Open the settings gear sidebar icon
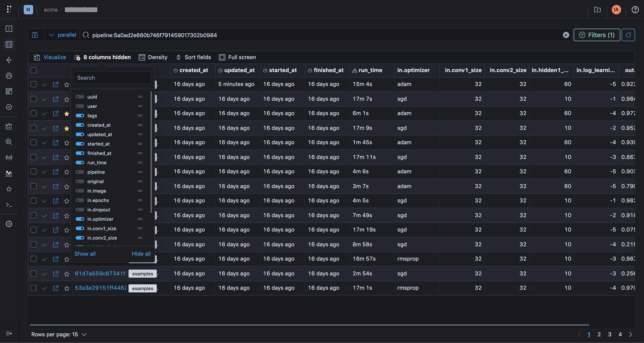Viewport: 644px width, 343px height. (9, 224)
